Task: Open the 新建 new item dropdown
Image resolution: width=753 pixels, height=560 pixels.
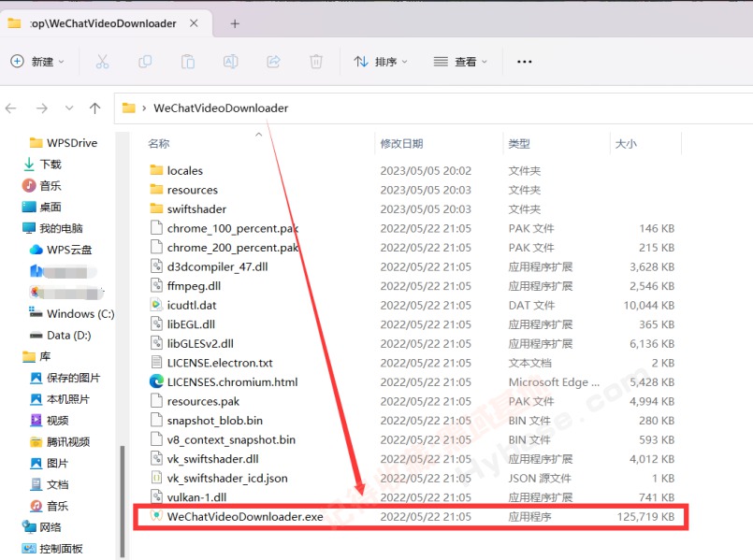Action: 37,62
